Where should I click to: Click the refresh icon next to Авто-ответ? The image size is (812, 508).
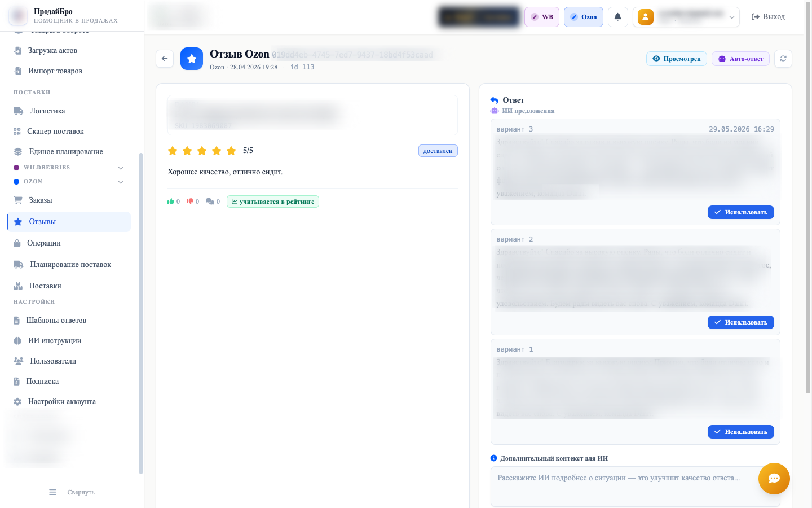click(783, 59)
